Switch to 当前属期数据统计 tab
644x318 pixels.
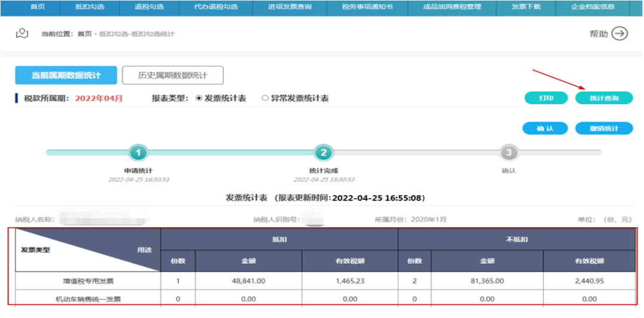[66, 75]
